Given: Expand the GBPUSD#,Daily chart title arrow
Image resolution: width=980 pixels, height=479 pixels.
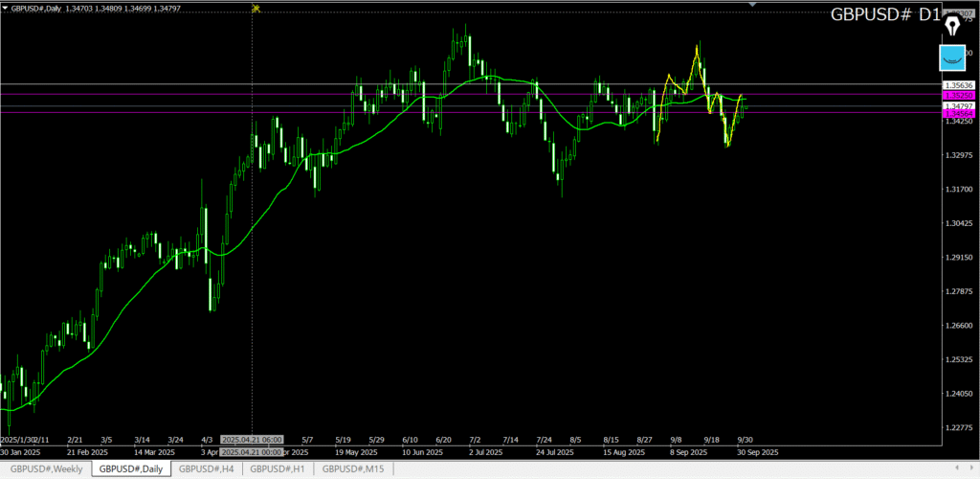Looking at the screenshot, I should pyautogui.click(x=6, y=9).
